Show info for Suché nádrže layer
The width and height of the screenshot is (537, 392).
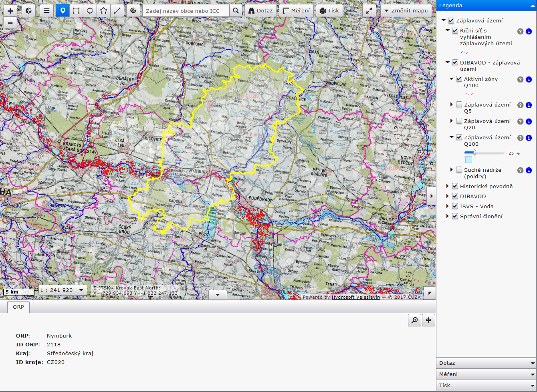pos(529,170)
